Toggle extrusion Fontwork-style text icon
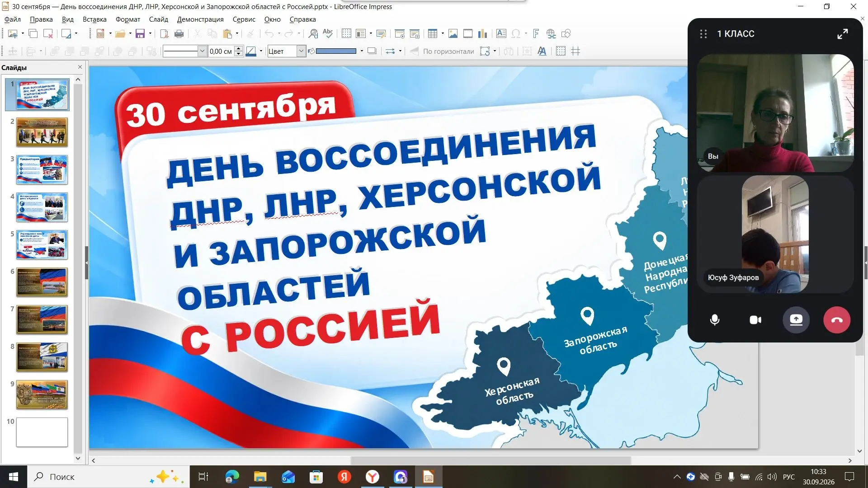 (542, 51)
